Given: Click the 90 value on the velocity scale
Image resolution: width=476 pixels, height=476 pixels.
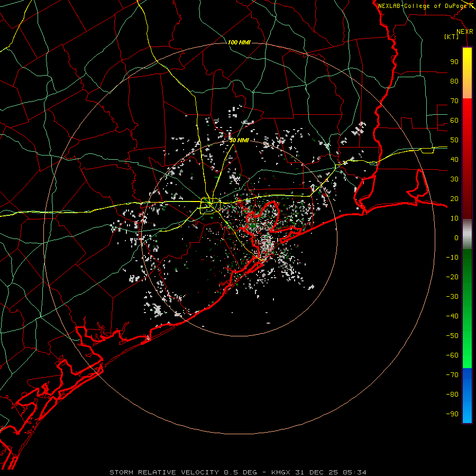Looking at the screenshot, I should (454, 62).
